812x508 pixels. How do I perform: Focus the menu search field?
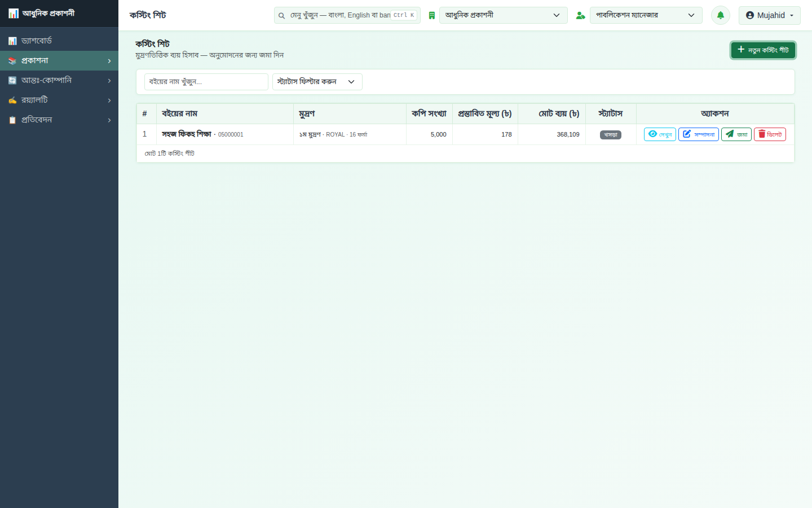click(x=347, y=15)
